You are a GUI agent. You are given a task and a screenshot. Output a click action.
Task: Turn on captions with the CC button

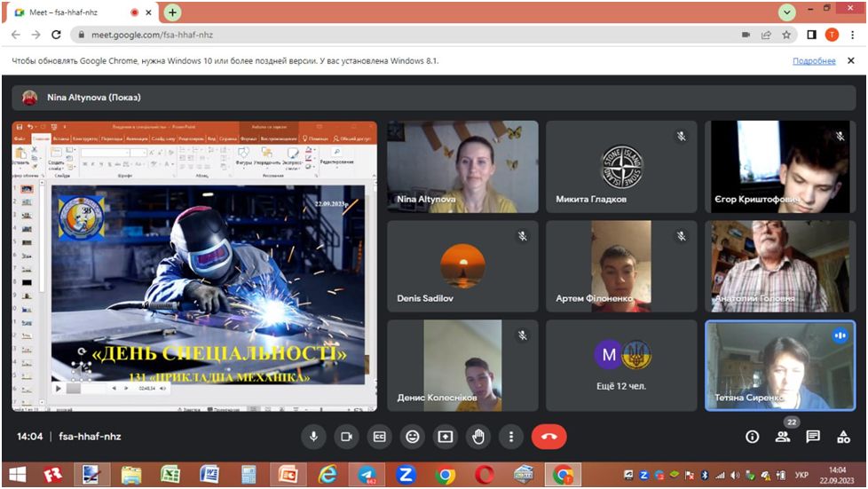(x=379, y=437)
